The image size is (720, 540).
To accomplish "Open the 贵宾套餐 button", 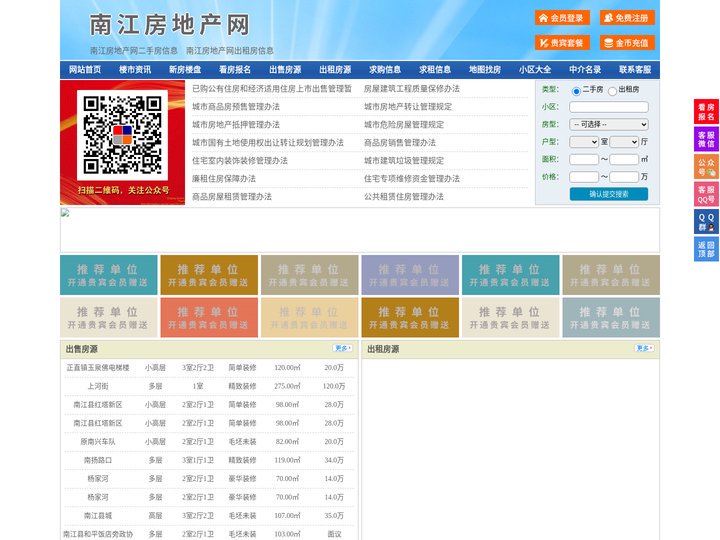I will 562,43.
